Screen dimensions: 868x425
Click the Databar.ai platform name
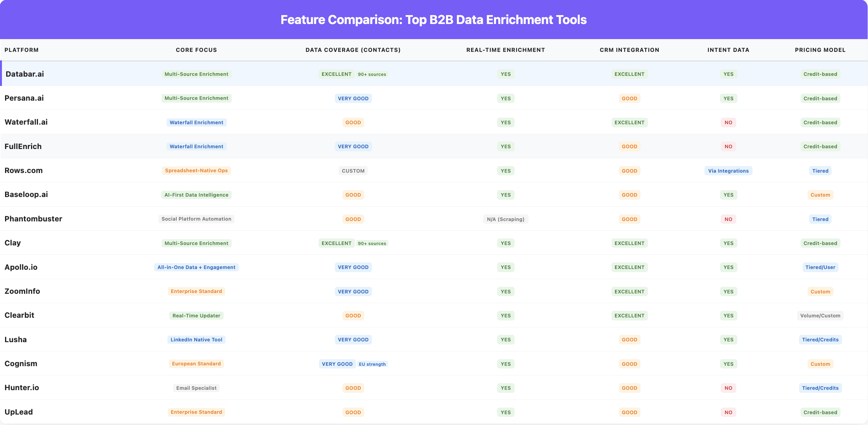tap(25, 74)
